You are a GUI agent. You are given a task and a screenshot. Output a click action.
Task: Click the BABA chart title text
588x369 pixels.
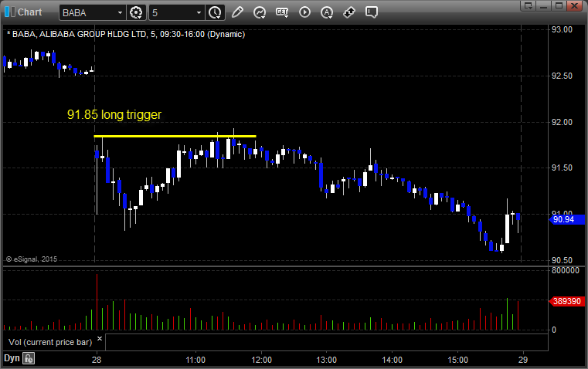tap(126, 35)
